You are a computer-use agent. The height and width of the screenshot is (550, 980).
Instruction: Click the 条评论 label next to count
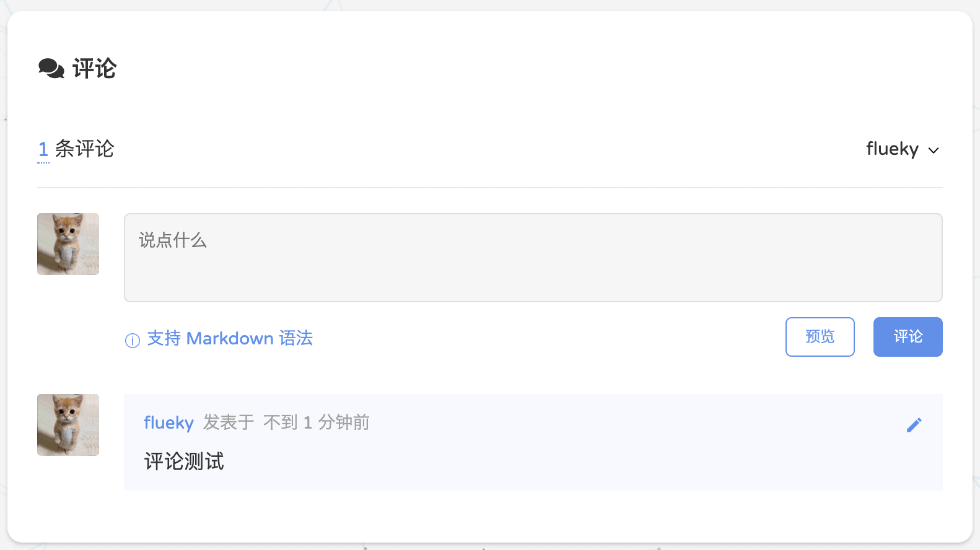pyautogui.click(x=84, y=149)
